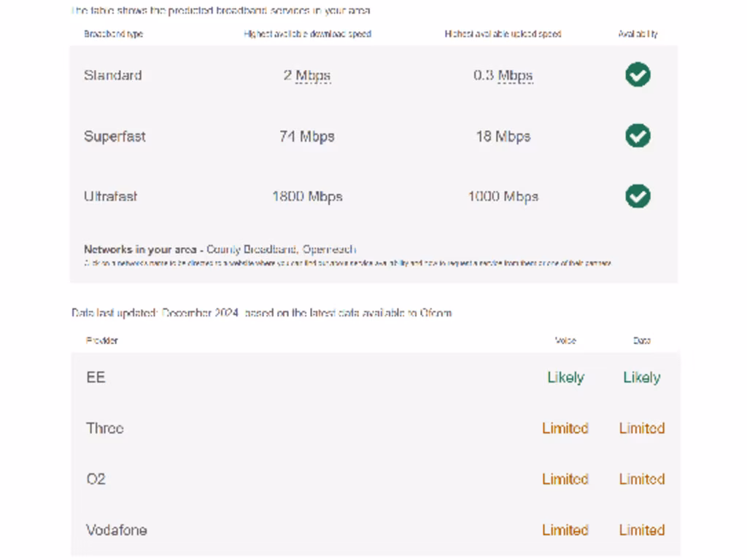Click the Vodafone provider name
747x560 pixels.
(116, 530)
